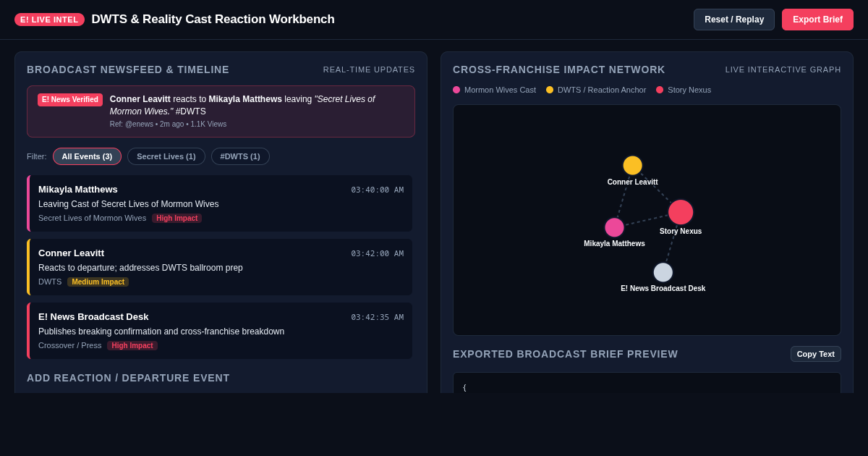
Task: Export the brief with Export Brief
Action: tap(817, 20)
